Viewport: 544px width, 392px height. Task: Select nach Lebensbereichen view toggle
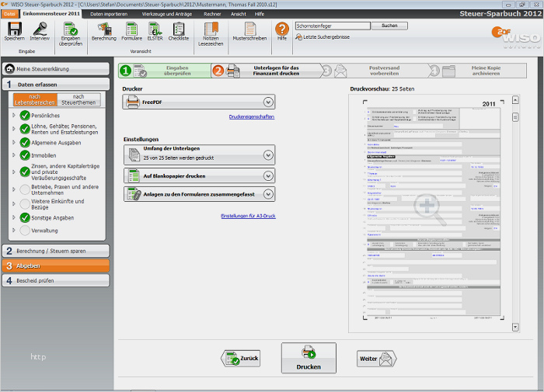[34, 99]
